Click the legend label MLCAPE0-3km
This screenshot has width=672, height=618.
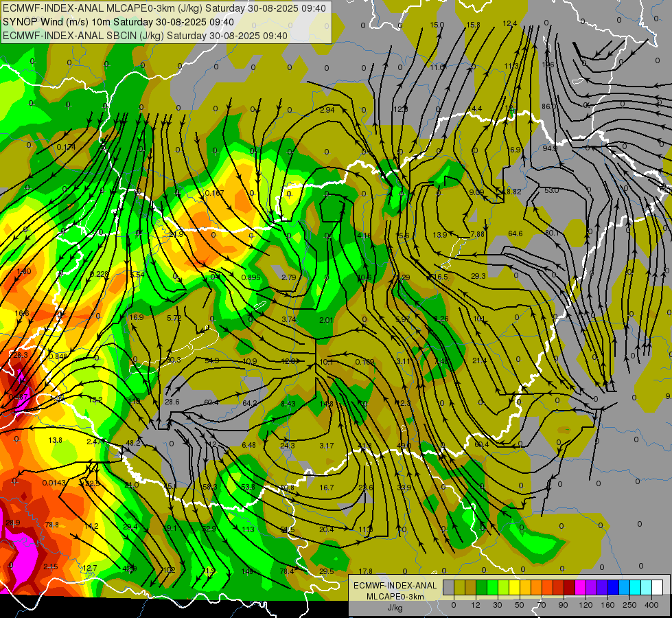[395, 597]
